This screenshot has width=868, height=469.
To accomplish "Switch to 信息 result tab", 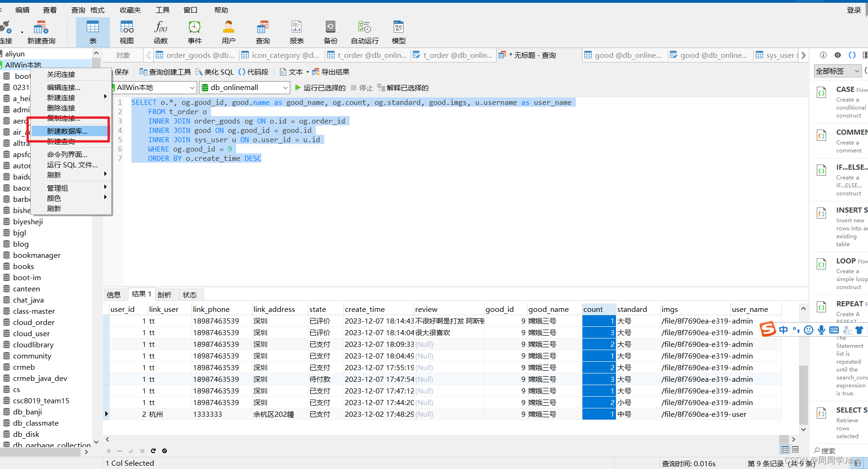I will [x=114, y=295].
